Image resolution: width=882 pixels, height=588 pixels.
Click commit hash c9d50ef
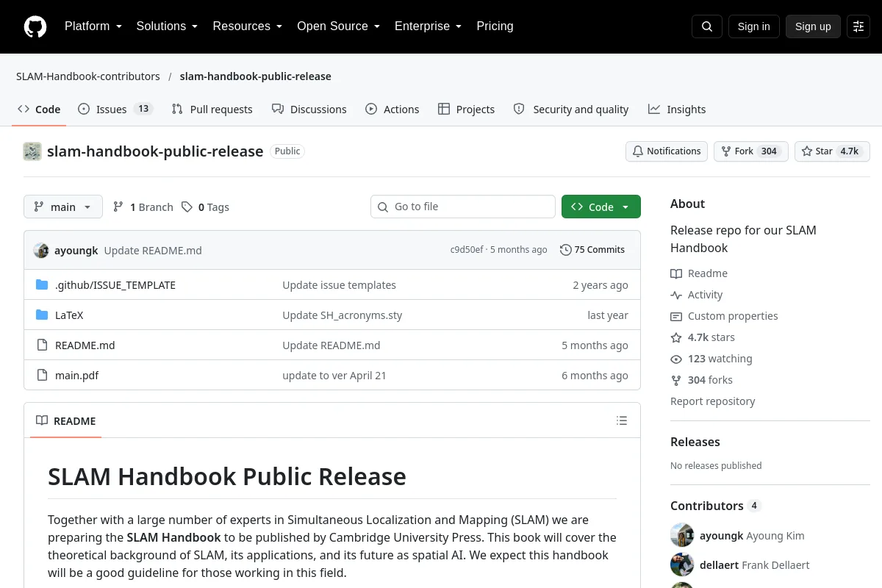coord(467,250)
